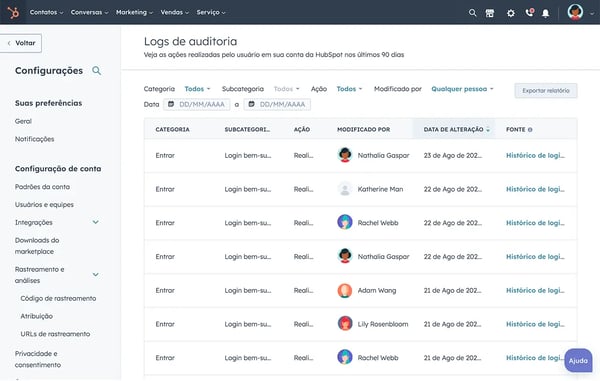Sort by the Data de alteração column arrow
Screen dimensions: 600x381
[x=488, y=130]
